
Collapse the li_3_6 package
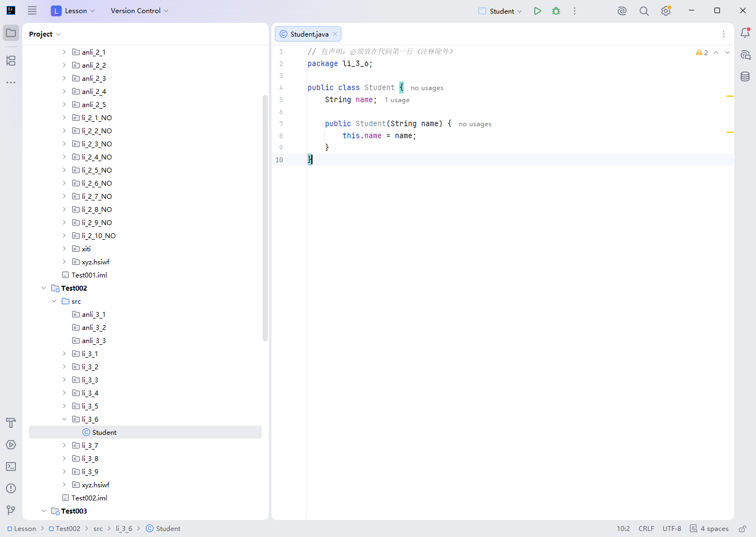point(64,420)
